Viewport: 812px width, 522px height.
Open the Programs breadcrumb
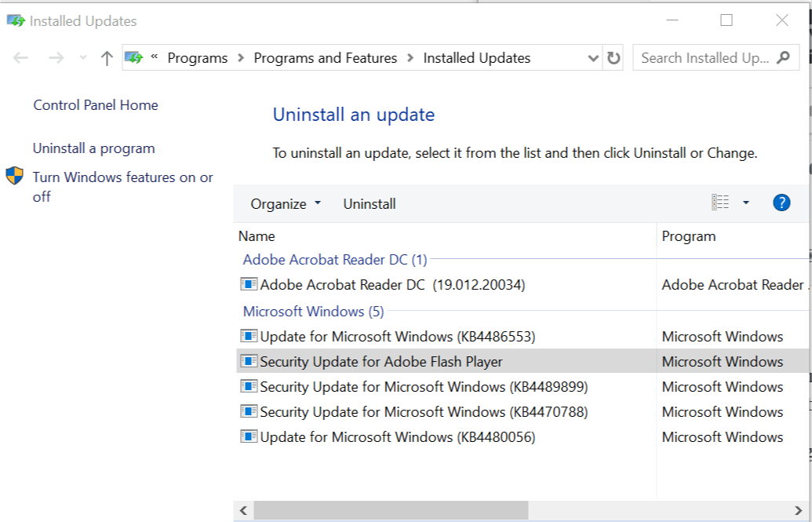pyautogui.click(x=197, y=58)
